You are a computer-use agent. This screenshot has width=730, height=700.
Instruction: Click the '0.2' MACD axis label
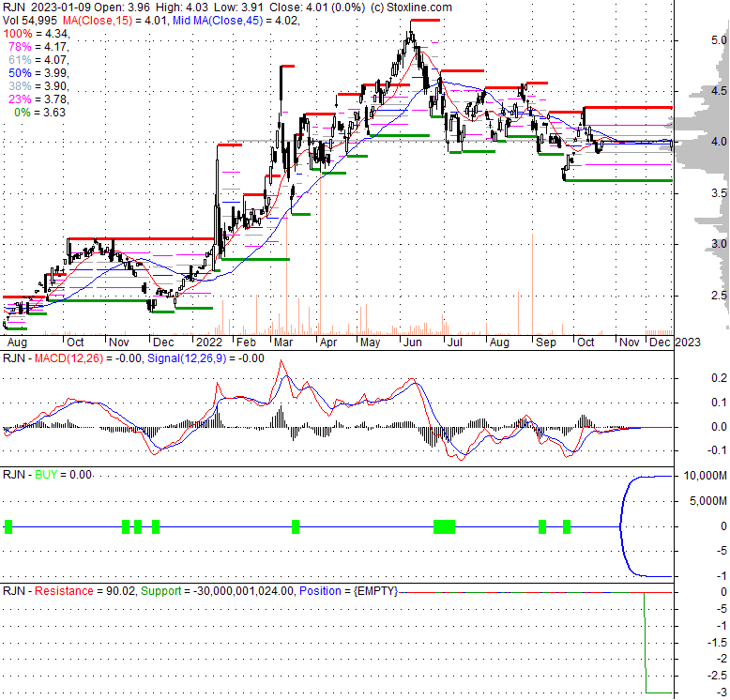719,378
